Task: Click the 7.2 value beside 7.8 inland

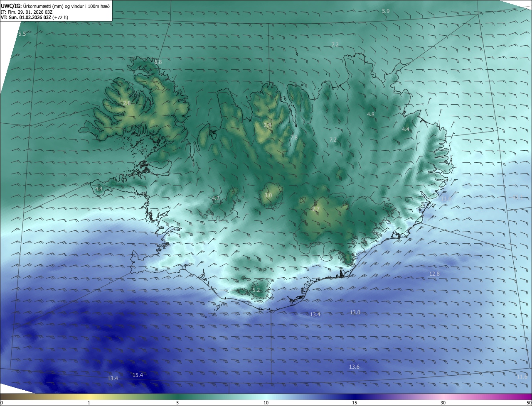Action: tap(333, 139)
